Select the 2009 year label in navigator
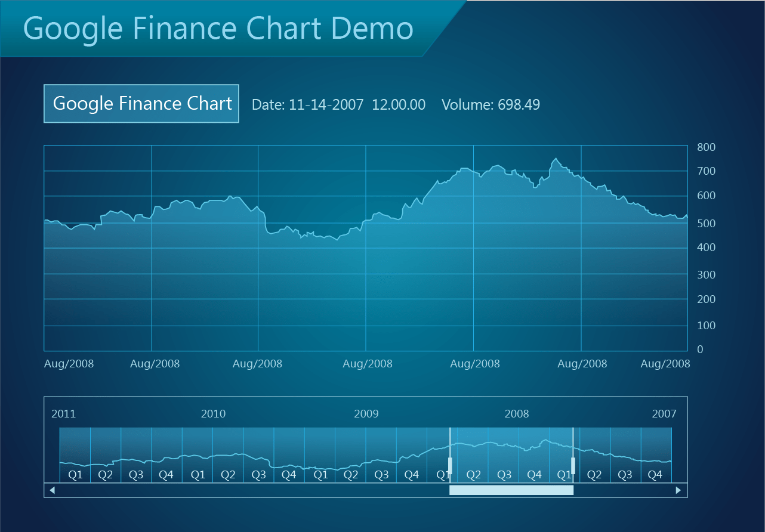 click(x=366, y=414)
